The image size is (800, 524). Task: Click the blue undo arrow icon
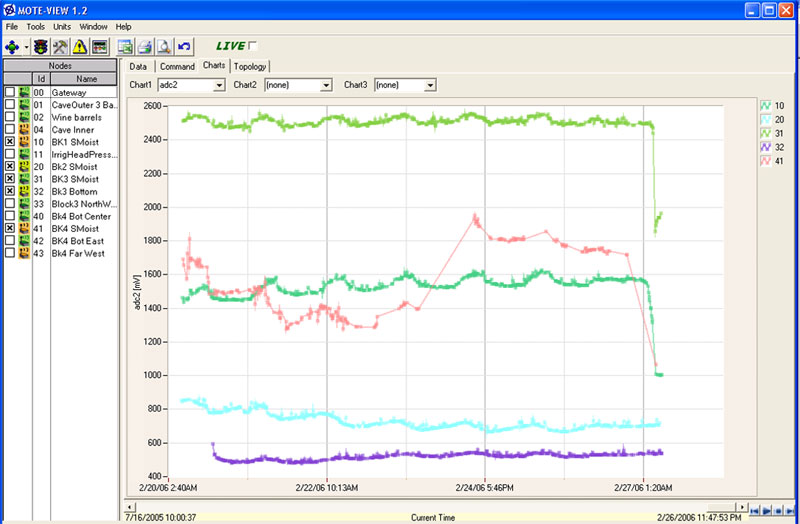point(184,46)
